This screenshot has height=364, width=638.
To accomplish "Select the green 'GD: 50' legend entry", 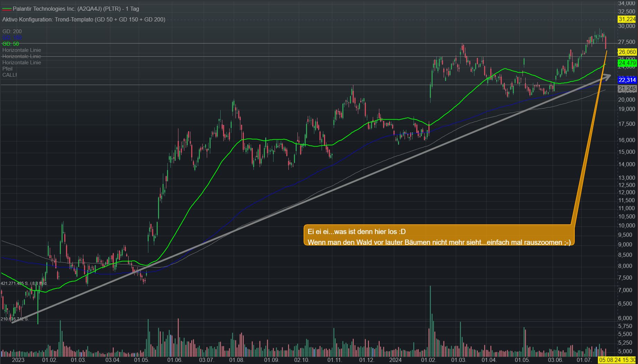I will [x=11, y=44].
